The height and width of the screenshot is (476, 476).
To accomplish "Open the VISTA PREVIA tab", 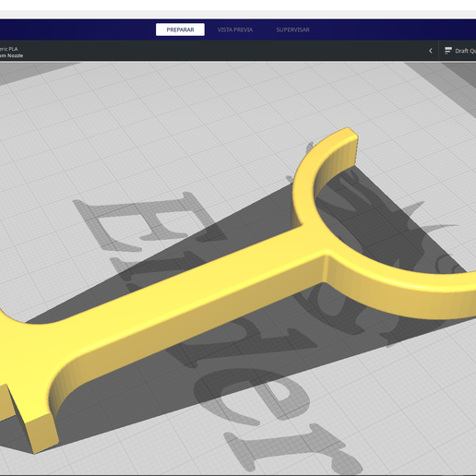I will click(235, 30).
